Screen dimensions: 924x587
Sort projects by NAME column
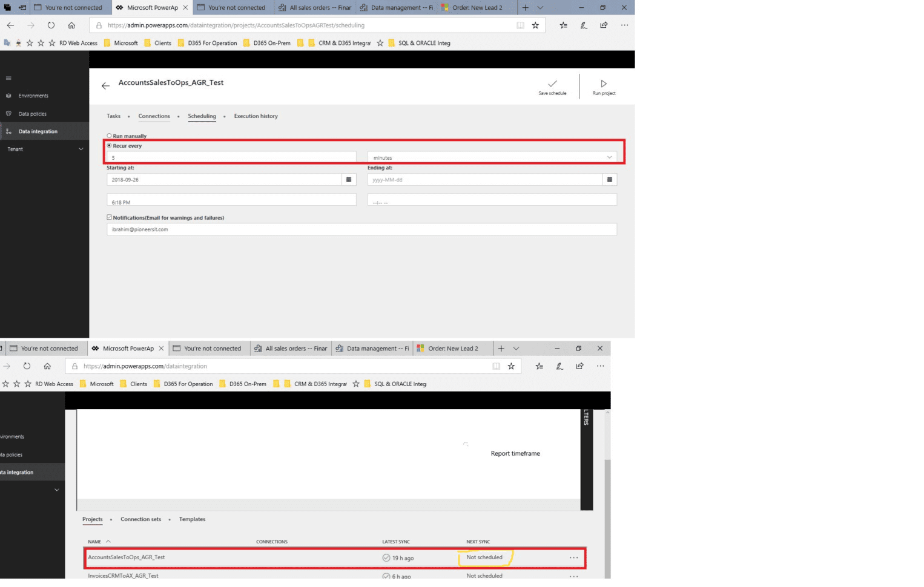point(99,542)
